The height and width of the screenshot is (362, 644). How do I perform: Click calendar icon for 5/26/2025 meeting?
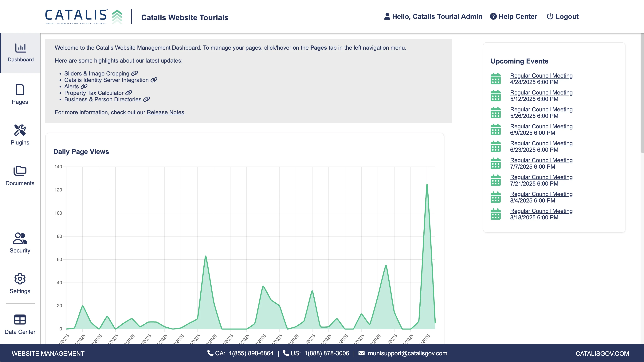click(x=496, y=113)
